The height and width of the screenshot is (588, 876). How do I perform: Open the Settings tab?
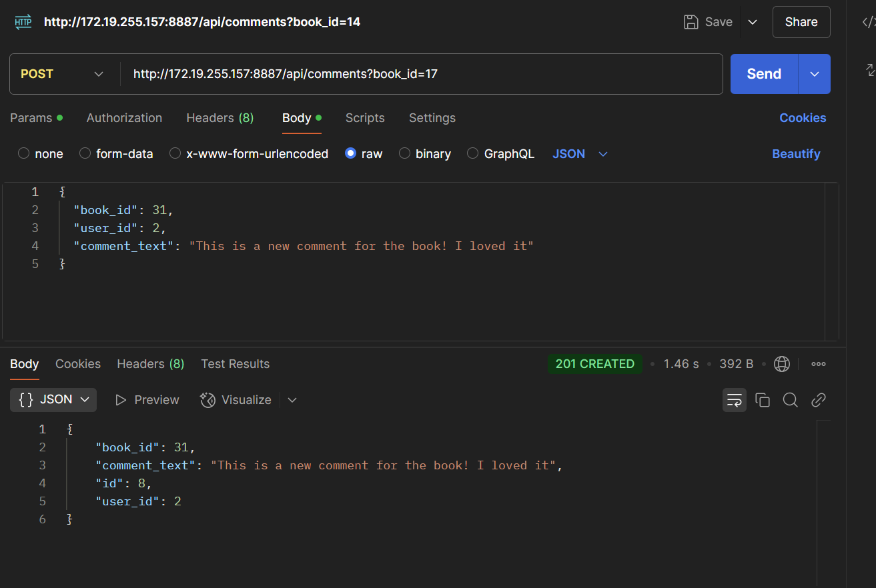point(432,118)
